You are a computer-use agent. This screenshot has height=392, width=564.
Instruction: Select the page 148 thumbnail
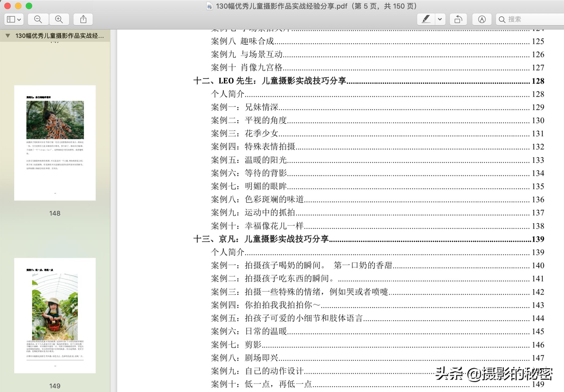point(55,143)
